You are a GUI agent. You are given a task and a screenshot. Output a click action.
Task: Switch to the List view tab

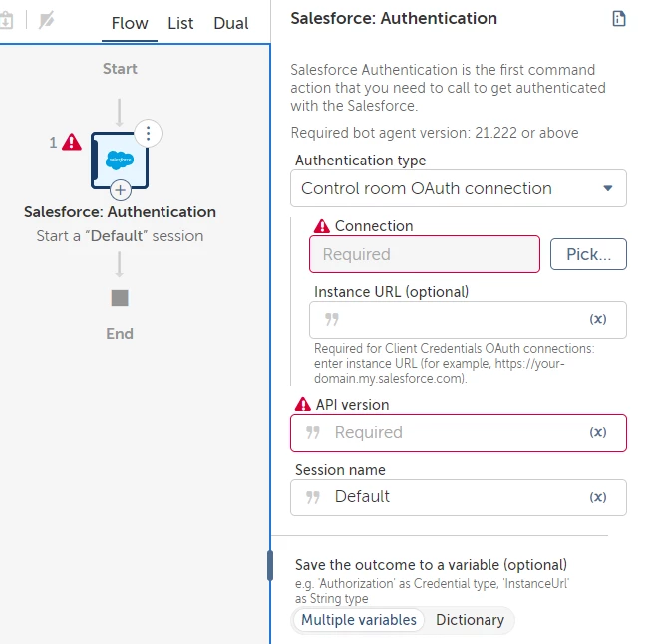(x=180, y=23)
